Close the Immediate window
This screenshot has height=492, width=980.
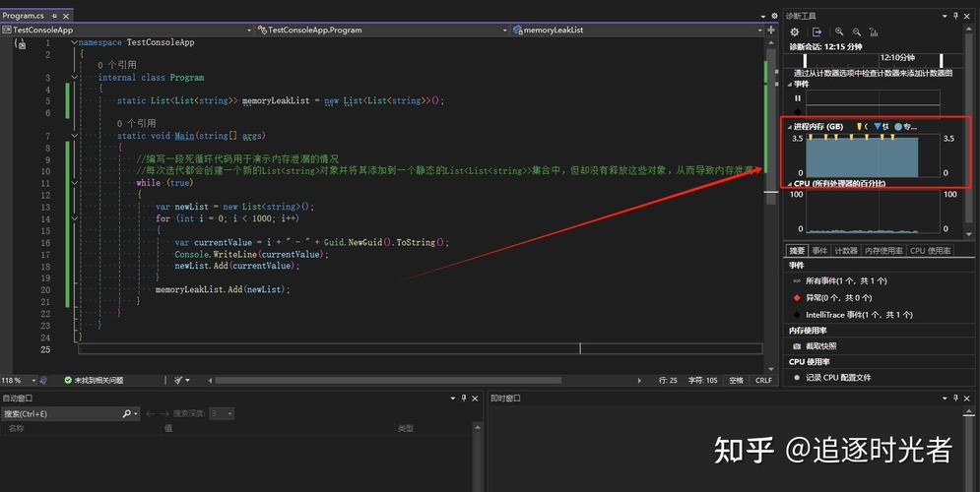(967, 398)
